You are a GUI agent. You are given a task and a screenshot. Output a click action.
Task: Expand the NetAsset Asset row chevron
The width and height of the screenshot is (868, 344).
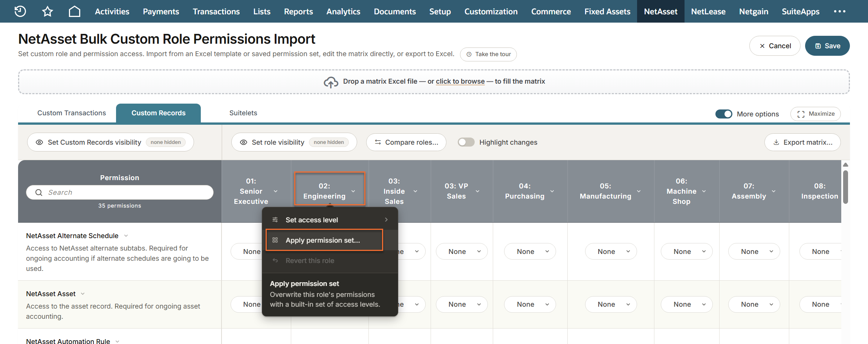point(83,294)
